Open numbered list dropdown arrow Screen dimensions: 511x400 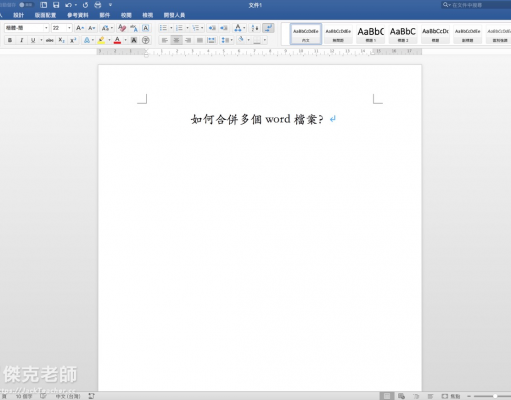(187, 28)
